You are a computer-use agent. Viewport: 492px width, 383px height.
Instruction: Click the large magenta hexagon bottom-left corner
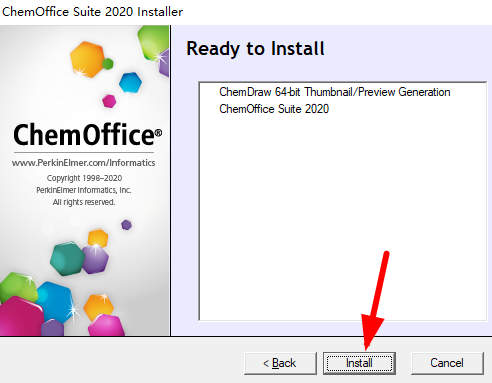point(21,317)
